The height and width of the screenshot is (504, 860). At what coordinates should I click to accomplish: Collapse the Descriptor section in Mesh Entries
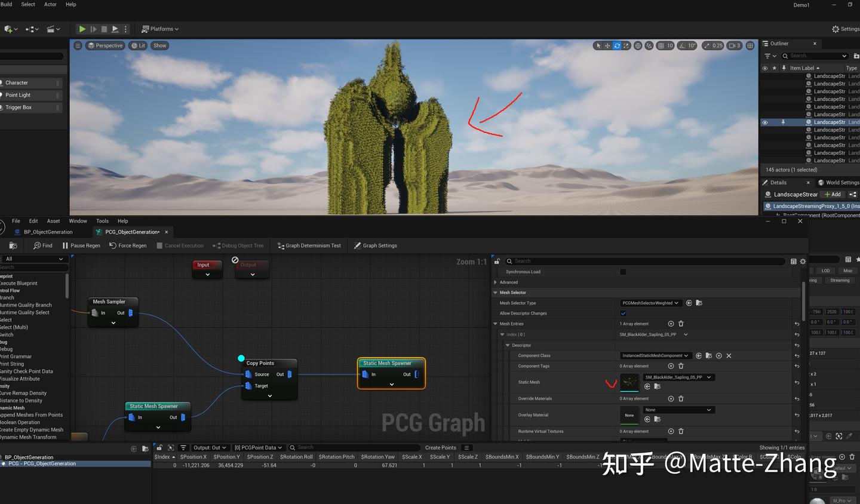coord(508,345)
